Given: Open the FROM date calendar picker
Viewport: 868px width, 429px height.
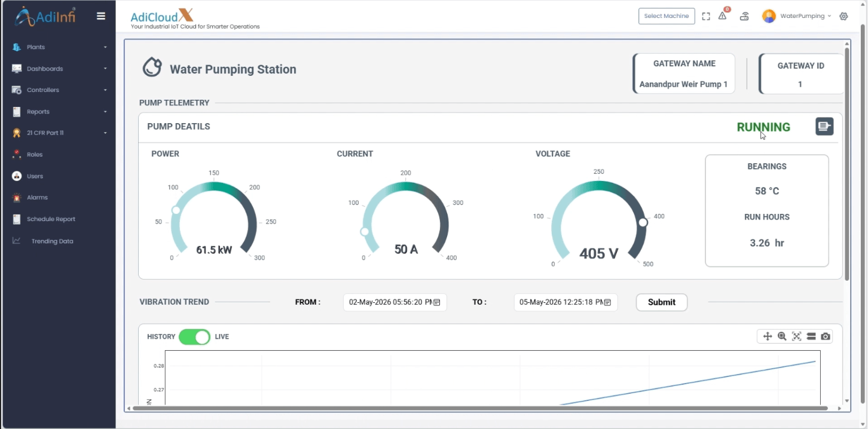Looking at the screenshot, I should 436,302.
